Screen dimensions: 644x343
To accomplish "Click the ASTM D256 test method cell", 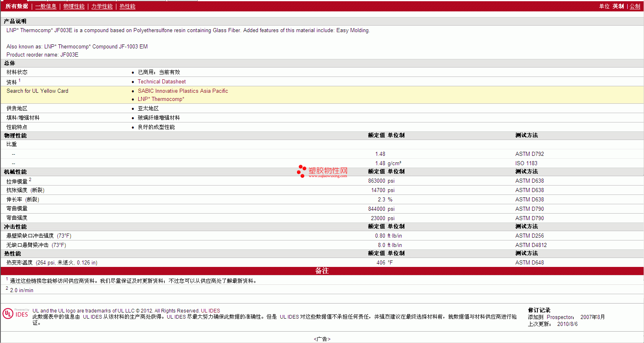I will pos(529,236).
